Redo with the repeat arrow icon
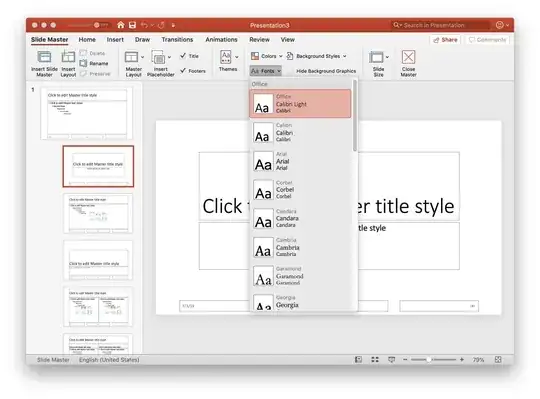This screenshot has height=399, width=540. point(161,25)
